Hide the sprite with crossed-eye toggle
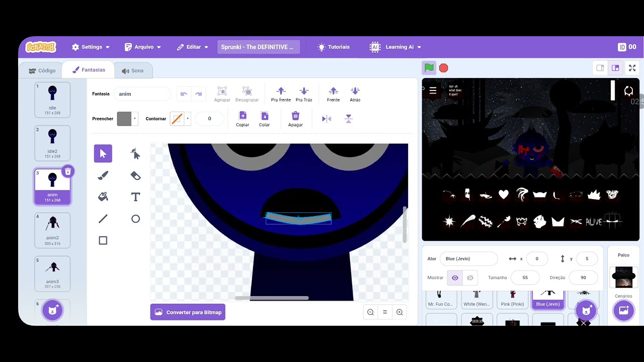The image size is (644, 362). point(470,278)
